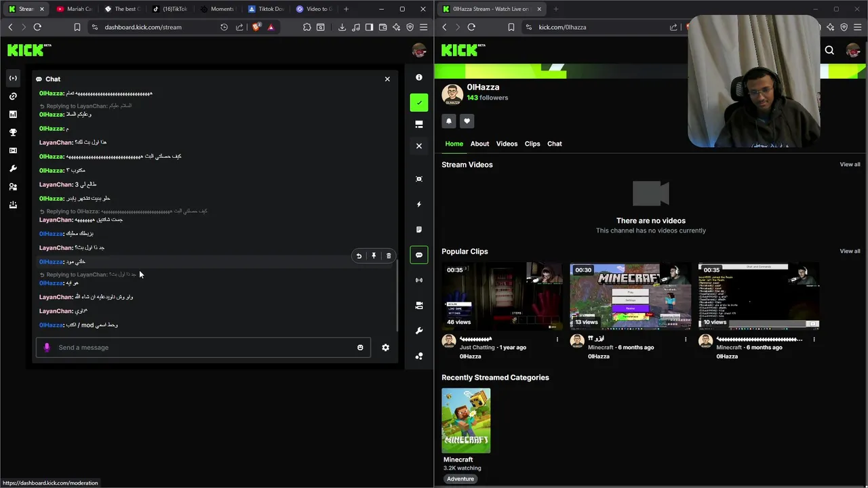This screenshot has width=868, height=488.
Task: Select the About tab on channel page
Action: 479,144
